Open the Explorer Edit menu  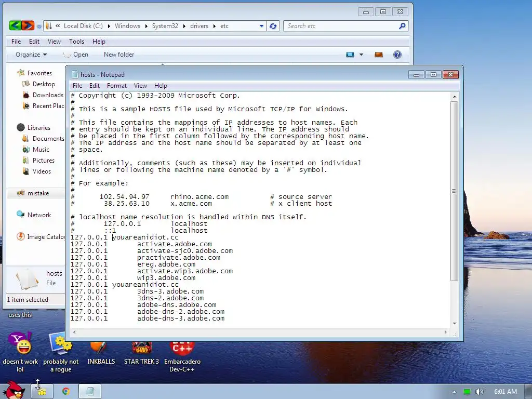point(34,42)
